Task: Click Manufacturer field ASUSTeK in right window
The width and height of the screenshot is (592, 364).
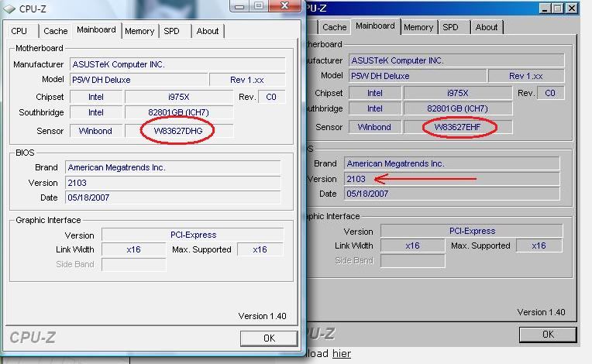Action: coord(456,60)
